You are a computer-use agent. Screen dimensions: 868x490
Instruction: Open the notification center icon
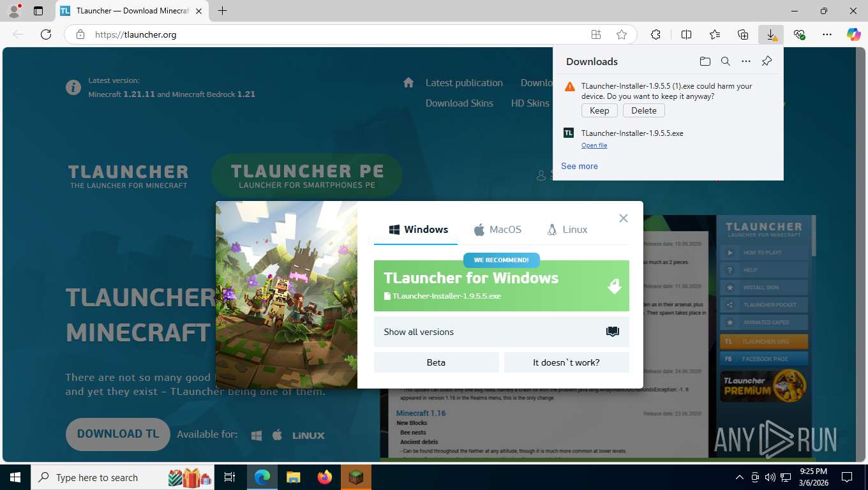[847, 477]
